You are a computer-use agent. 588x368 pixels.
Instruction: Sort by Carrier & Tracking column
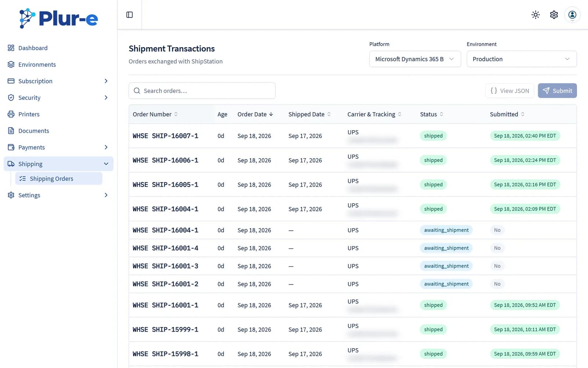coord(374,114)
